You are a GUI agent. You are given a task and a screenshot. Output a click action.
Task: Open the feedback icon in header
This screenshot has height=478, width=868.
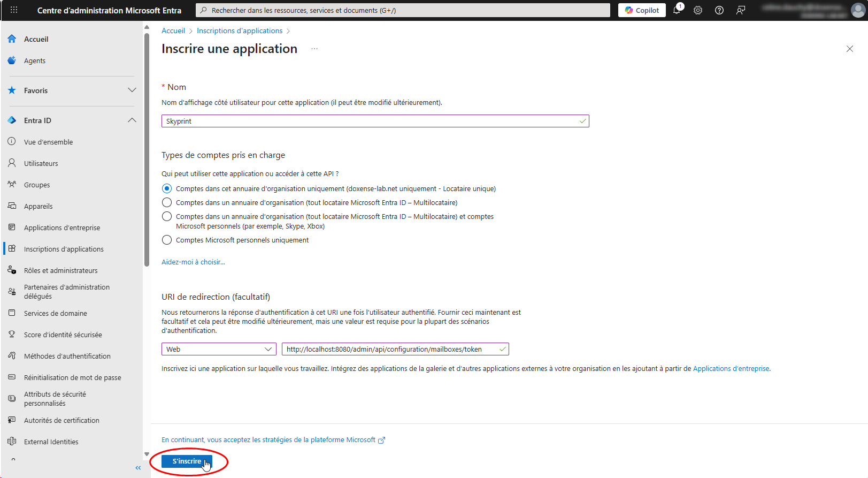coord(741,10)
